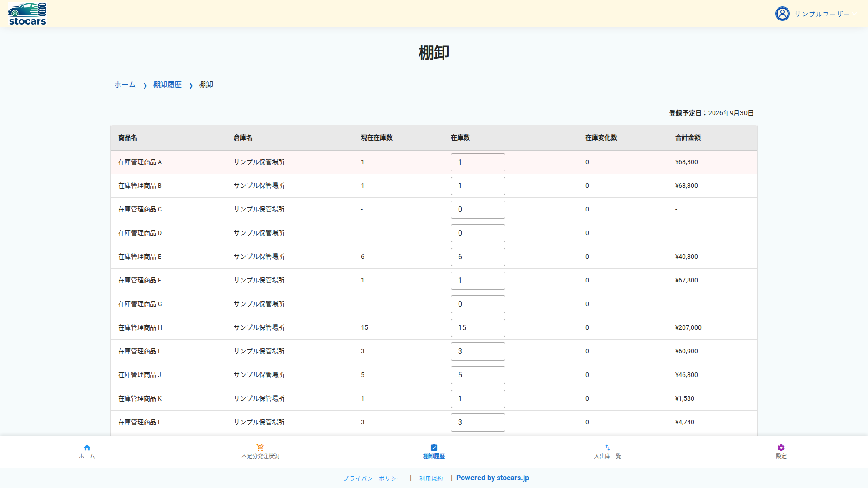
Task: Open the 入出庫一覧 arrows icon
Action: 608,448
